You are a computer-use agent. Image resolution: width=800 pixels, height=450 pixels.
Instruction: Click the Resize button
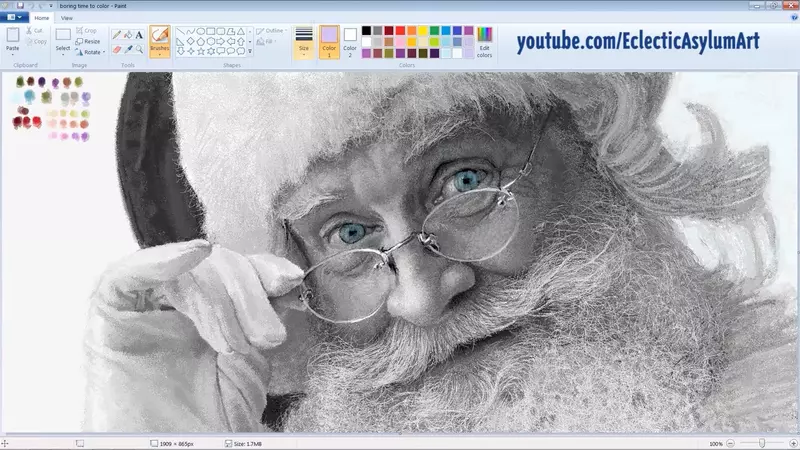[x=88, y=42]
